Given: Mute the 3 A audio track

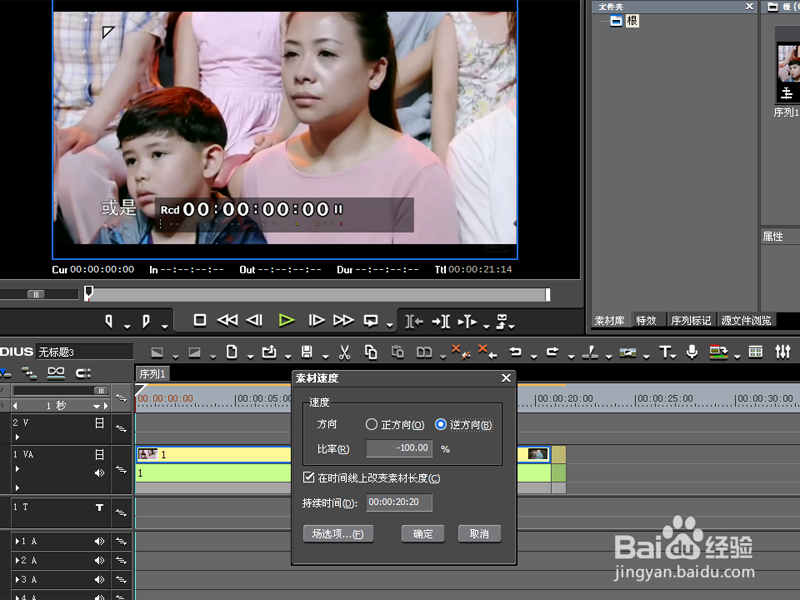Looking at the screenshot, I should (x=99, y=580).
